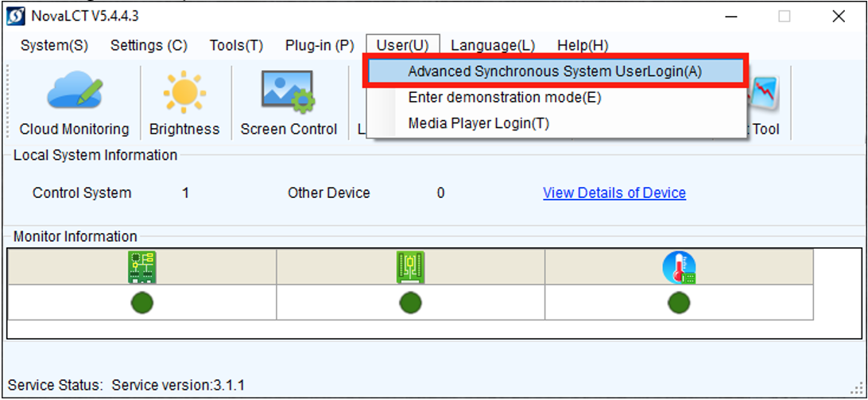This screenshot has height=400, width=868.
Task: Select Advanced Synchronous System UserLogin(A)
Action: pos(555,72)
